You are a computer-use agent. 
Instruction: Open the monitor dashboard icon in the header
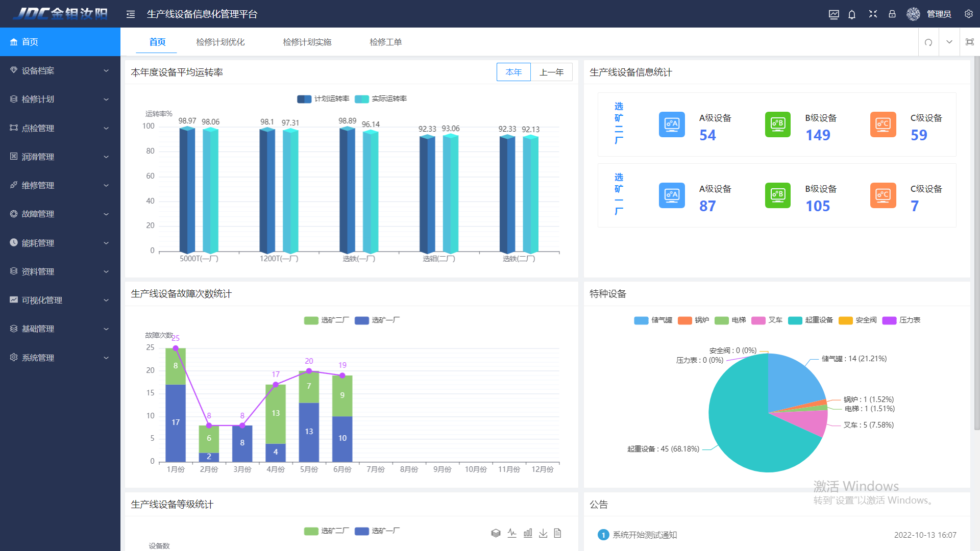tap(834, 14)
